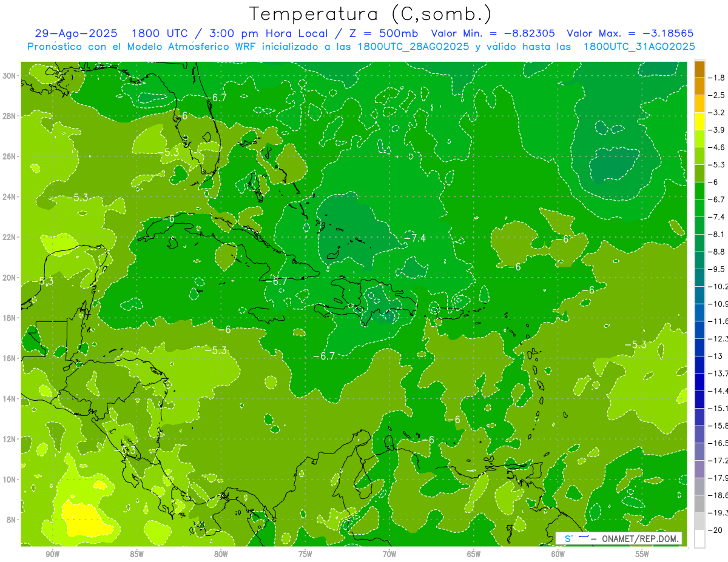
Task: Pick the purple legend swatch between -17.2 and -17.9
Action: pos(699,469)
